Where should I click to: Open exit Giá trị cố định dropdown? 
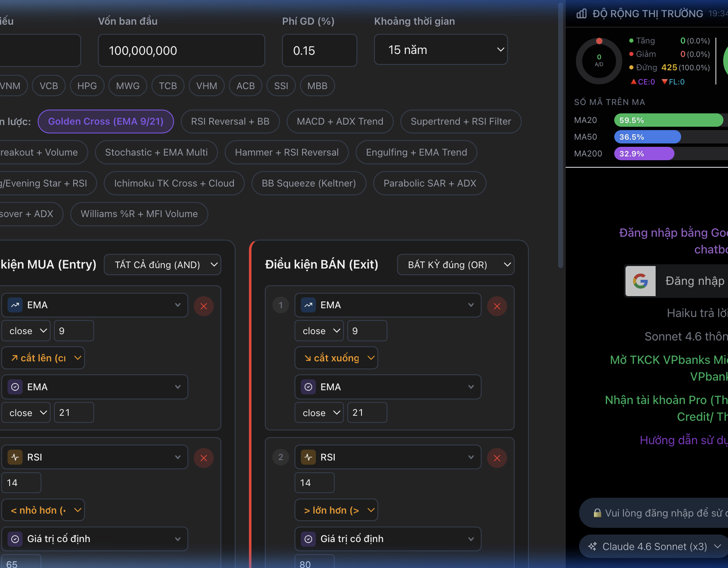pyautogui.click(x=388, y=539)
